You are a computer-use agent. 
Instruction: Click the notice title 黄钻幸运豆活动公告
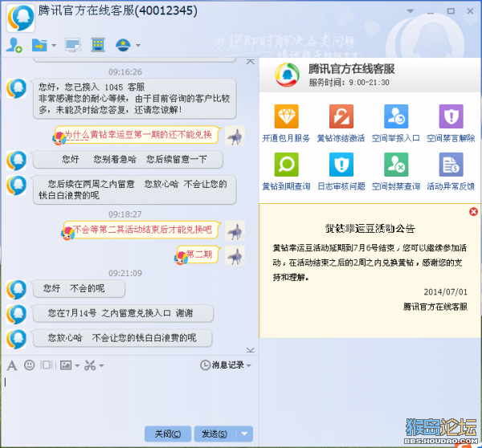pos(370,228)
